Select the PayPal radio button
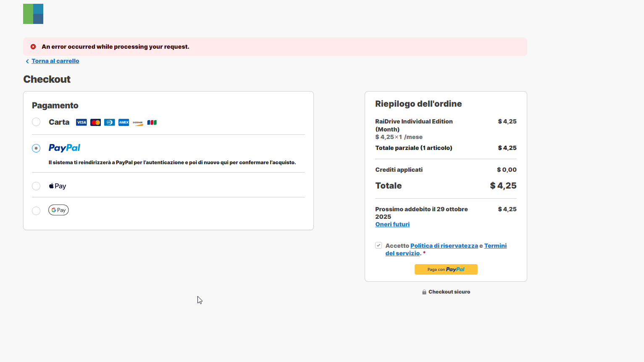 click(36, 148)
